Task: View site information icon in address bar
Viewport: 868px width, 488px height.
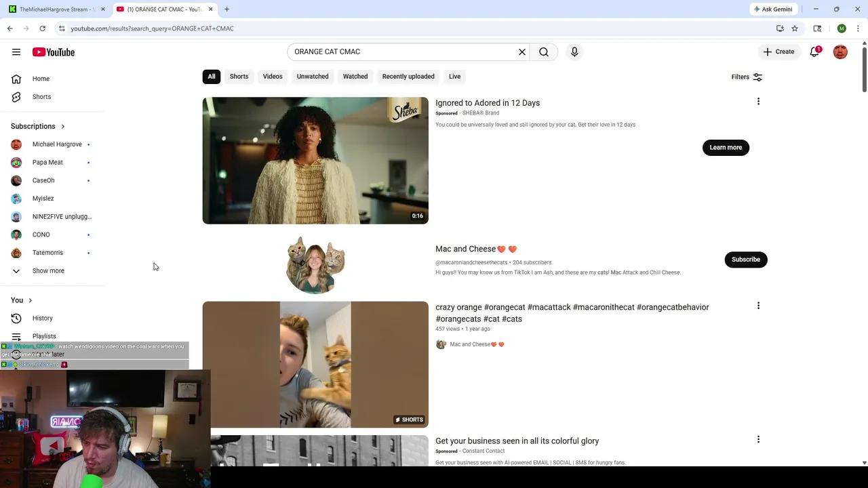Action: [62, 28]
